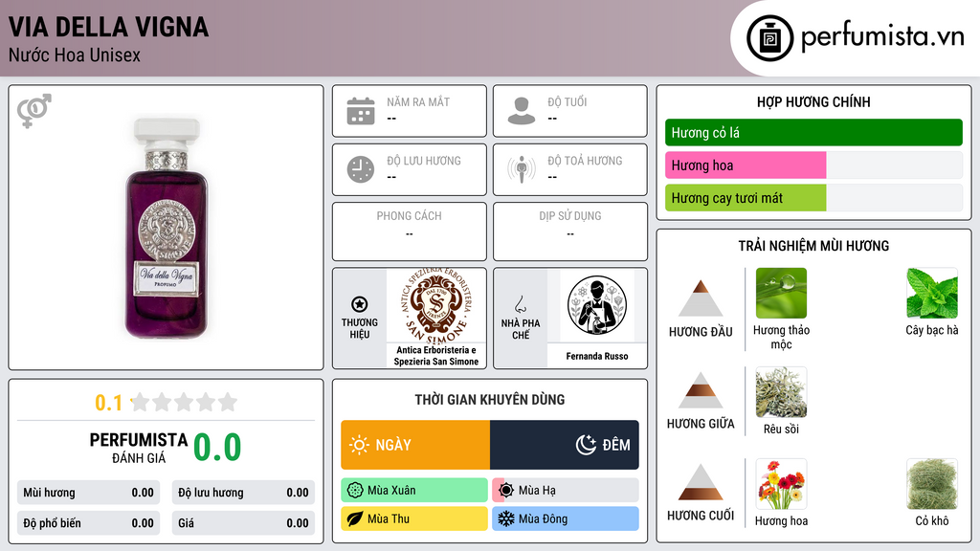Click the Độ phổ biến 0.00 score row
Screen dimensions: 980x551
(x=89, y=523)
